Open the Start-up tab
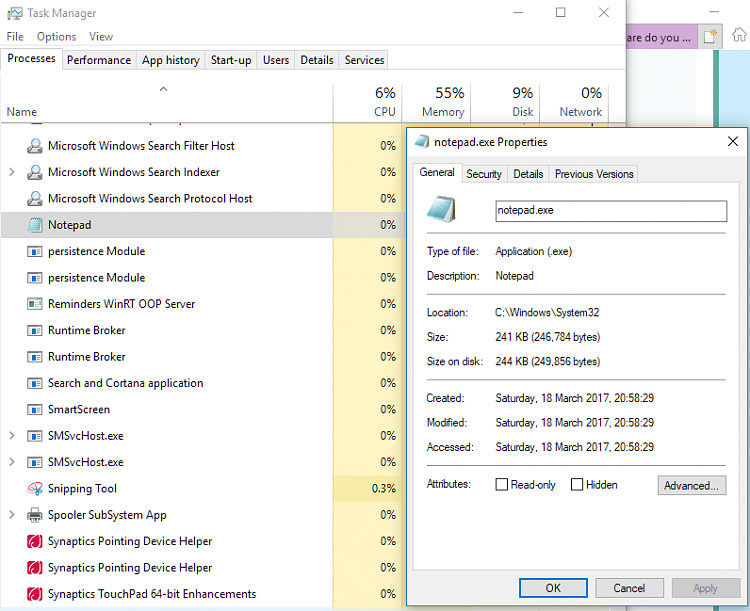Image resolution: width=750 pixels, height=611 pixels. [231, 60]
